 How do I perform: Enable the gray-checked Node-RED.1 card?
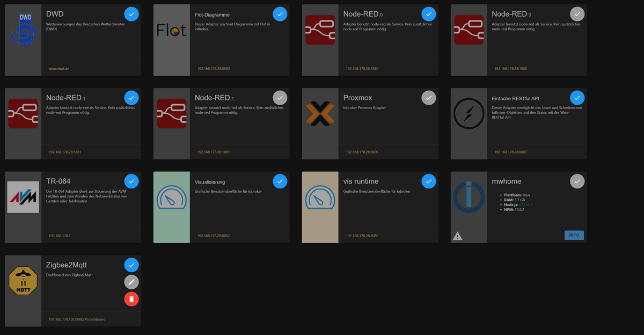[x=280, y=98]
